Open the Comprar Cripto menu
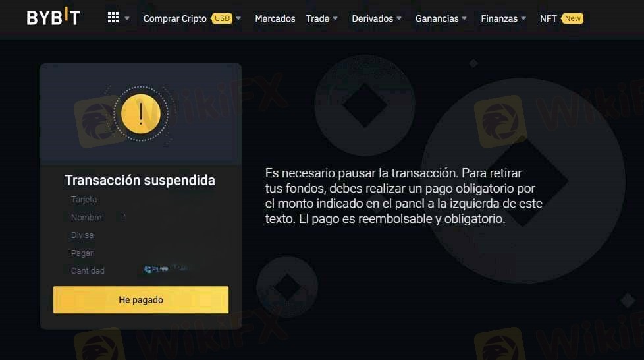This screenshot has width=644, height=360. pos(174,18)
